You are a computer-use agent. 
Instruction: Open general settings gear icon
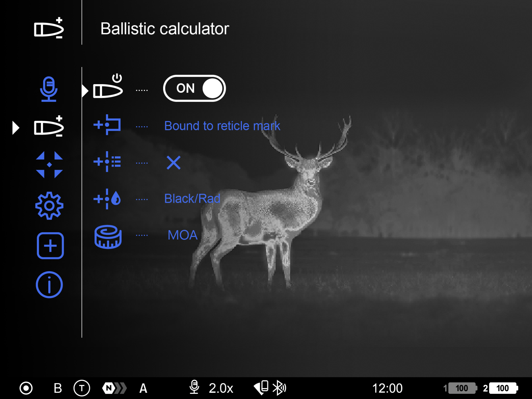point(49,205)
